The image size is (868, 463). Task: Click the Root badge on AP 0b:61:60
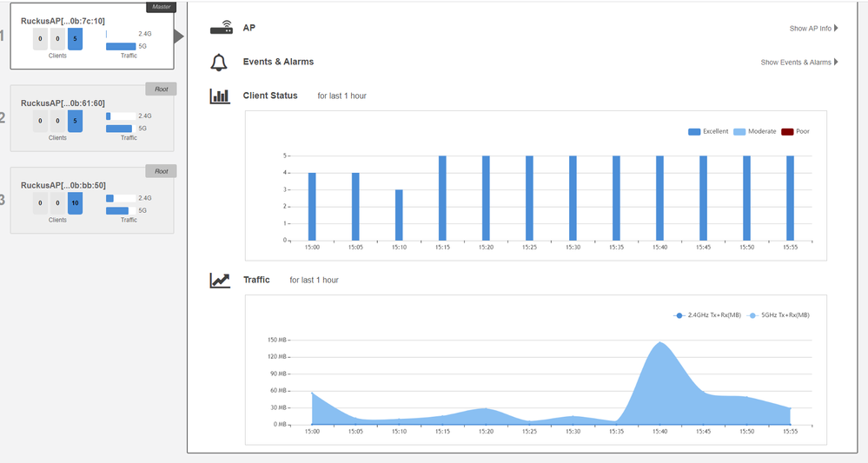click(x=161, y=89)
